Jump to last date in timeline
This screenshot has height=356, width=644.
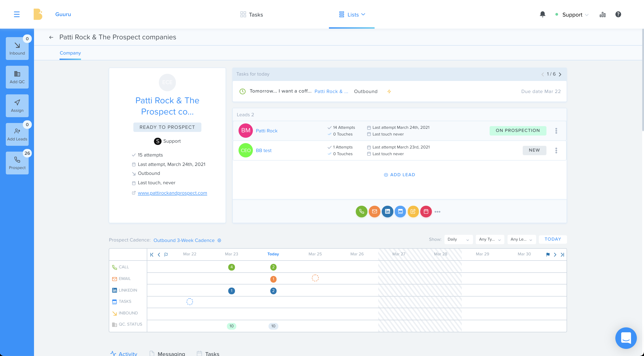pyautogui.click(x=562, y=254)
